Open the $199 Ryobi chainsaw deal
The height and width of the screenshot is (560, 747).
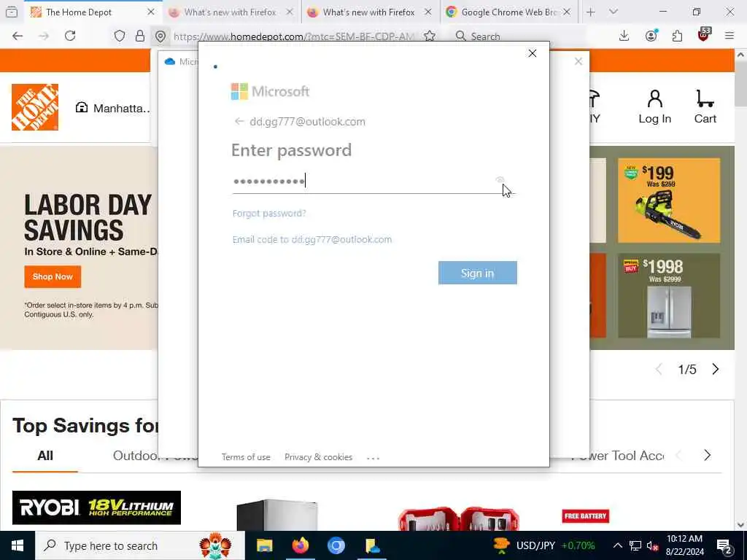pos(669,201)
